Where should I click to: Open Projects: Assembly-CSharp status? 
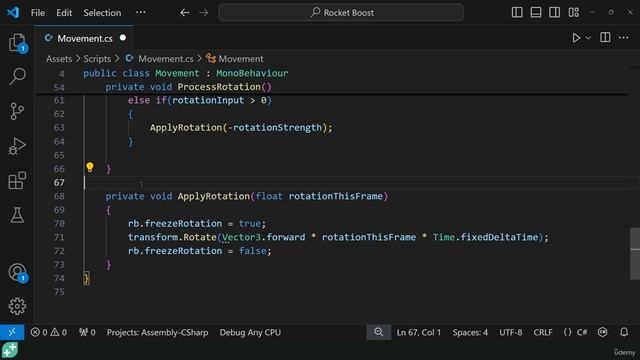(x=158, y=332)
